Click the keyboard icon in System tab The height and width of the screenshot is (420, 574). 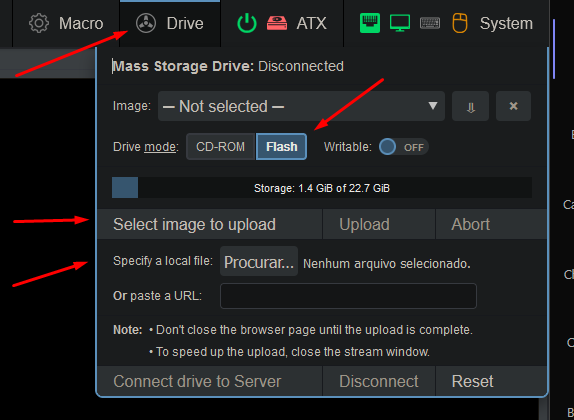(x=430, y=23)
